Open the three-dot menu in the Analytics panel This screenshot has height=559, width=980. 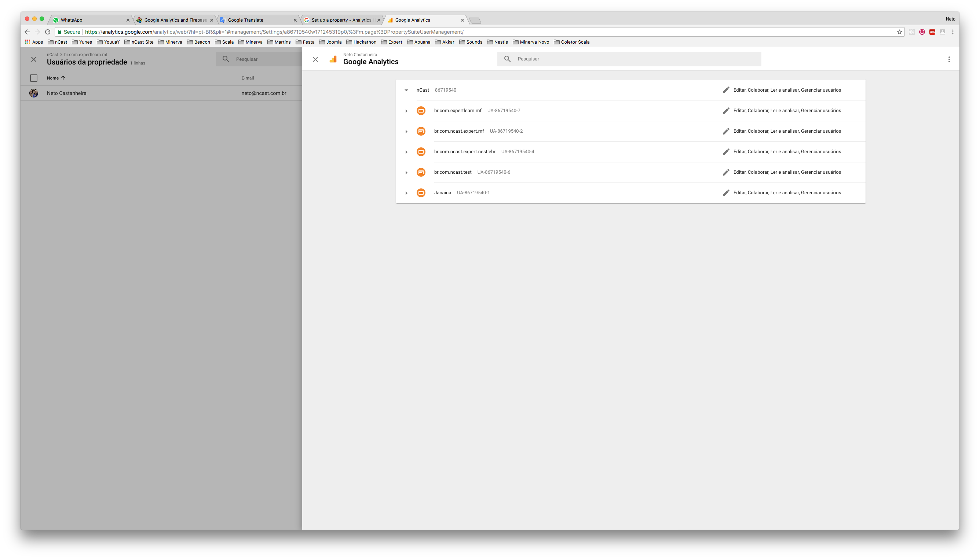(x=948, y=59)
